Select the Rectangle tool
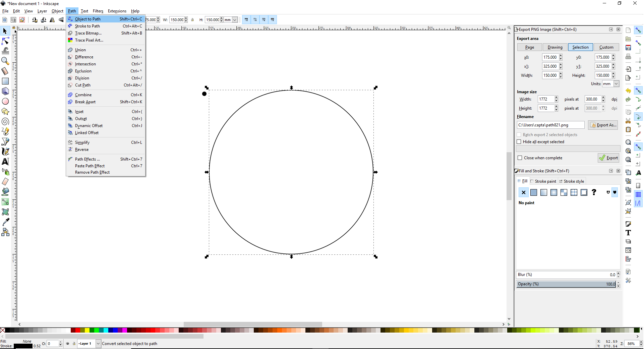This screenshot has width=644, height=349. (x=5, y=81)
